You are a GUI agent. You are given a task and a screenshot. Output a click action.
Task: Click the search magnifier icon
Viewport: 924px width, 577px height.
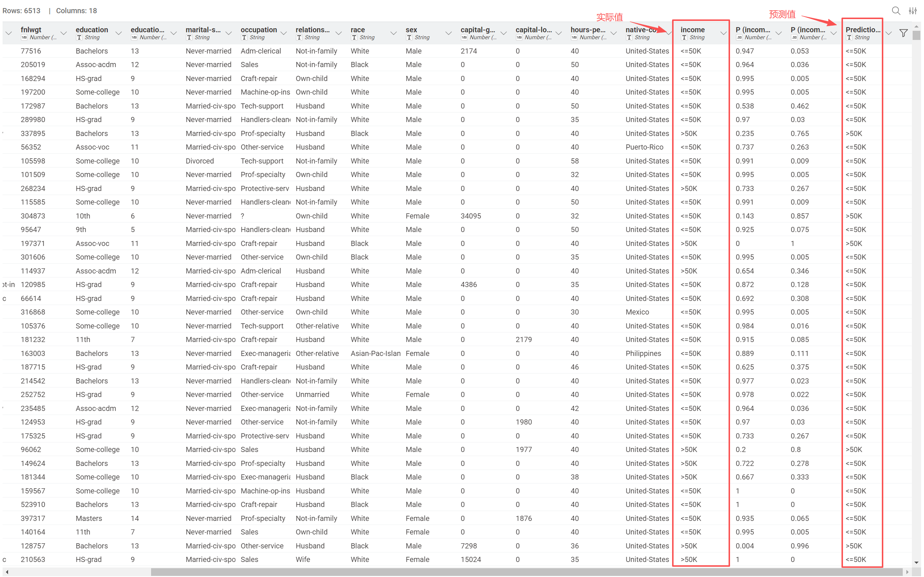[x=896, y=11]
